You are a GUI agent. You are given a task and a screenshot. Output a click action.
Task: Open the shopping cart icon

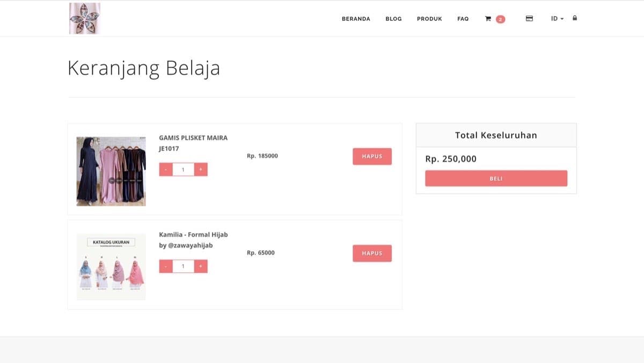coord(488,18)
